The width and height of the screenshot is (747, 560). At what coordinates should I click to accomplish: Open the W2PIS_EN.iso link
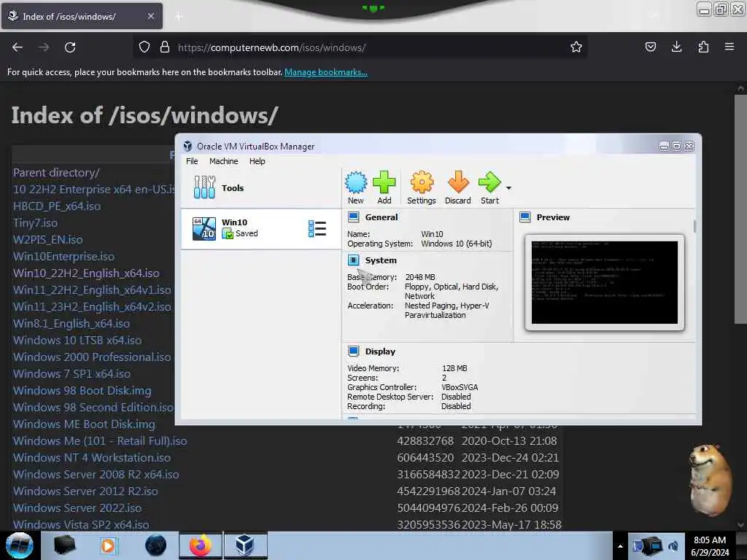click(x=47, y=239)
